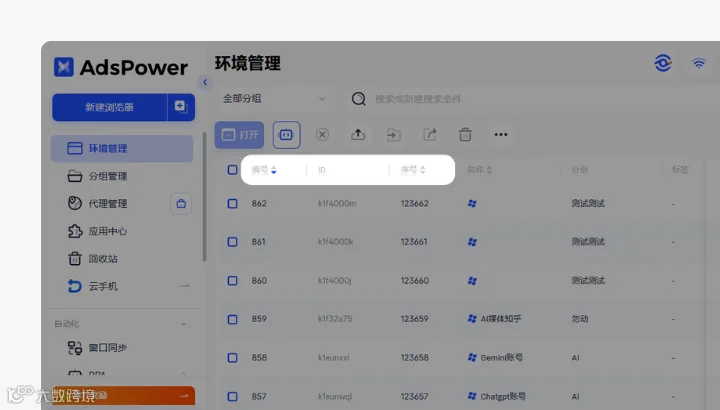
Task: Tick the checkbox for row 859
Action: point(232,319)
